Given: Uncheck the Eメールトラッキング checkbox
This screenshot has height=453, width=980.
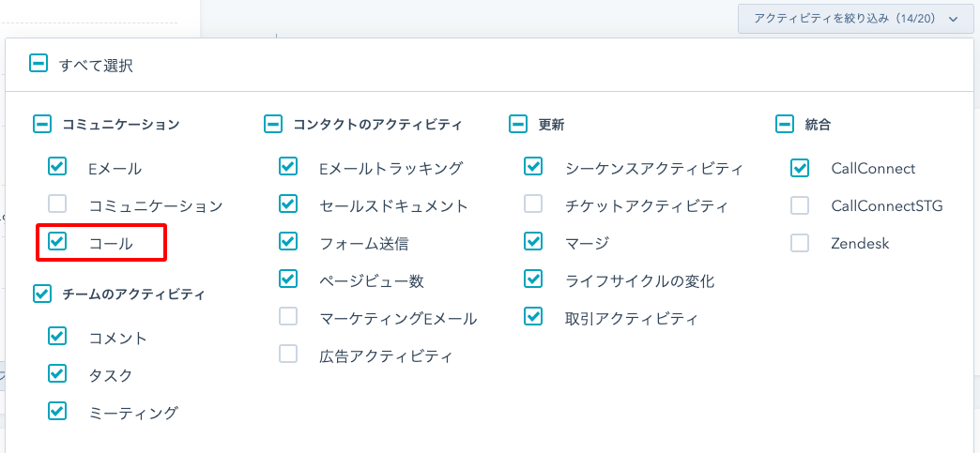Looking at the screenshot, I should coord(288,166).
